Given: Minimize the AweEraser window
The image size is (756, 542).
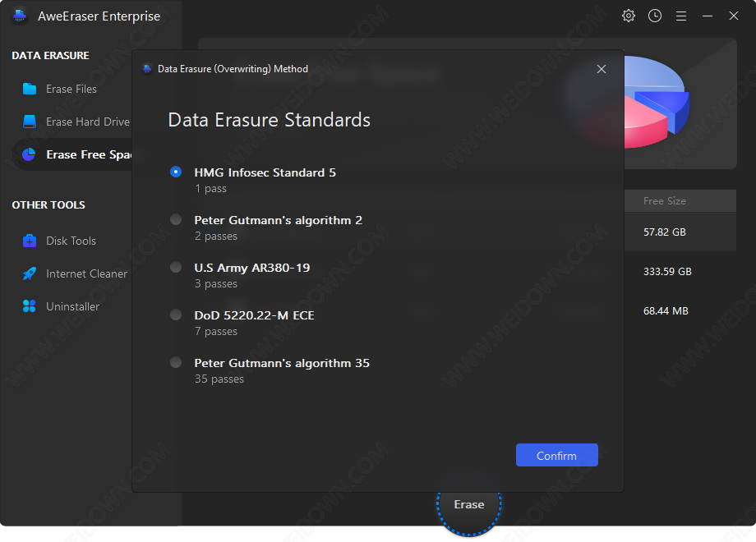Looking at the screenshot, I should pyautogui.click(x=708, y=16).
